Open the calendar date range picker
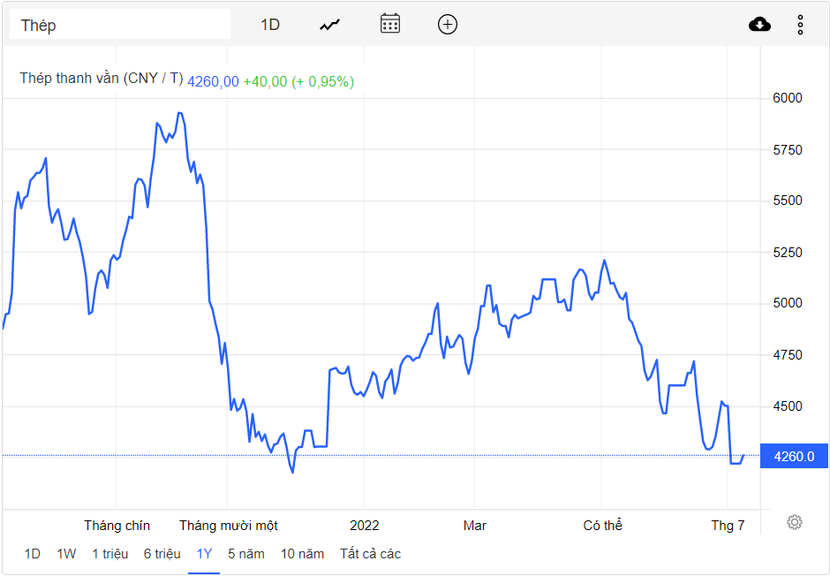The height and width of the screenshot is (576, 830). click(x=390, y=24)
